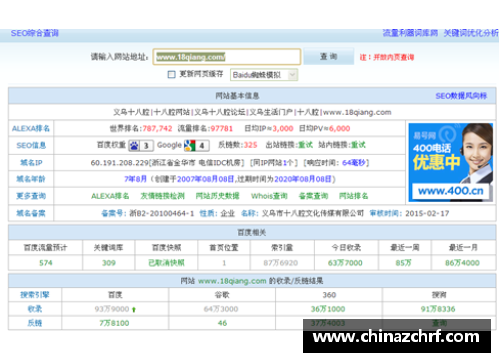Click the Baidu paw weight icon
Screen dimensions: 500x362
coord(134,146)
